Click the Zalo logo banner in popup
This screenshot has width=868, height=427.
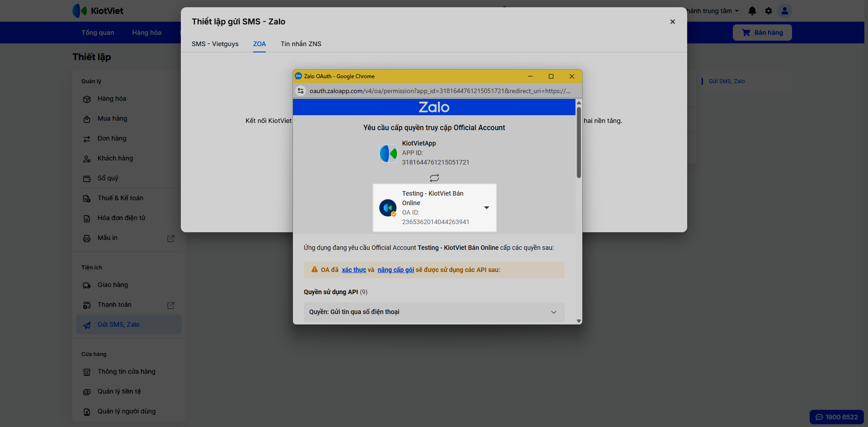(x=434, y=107)
